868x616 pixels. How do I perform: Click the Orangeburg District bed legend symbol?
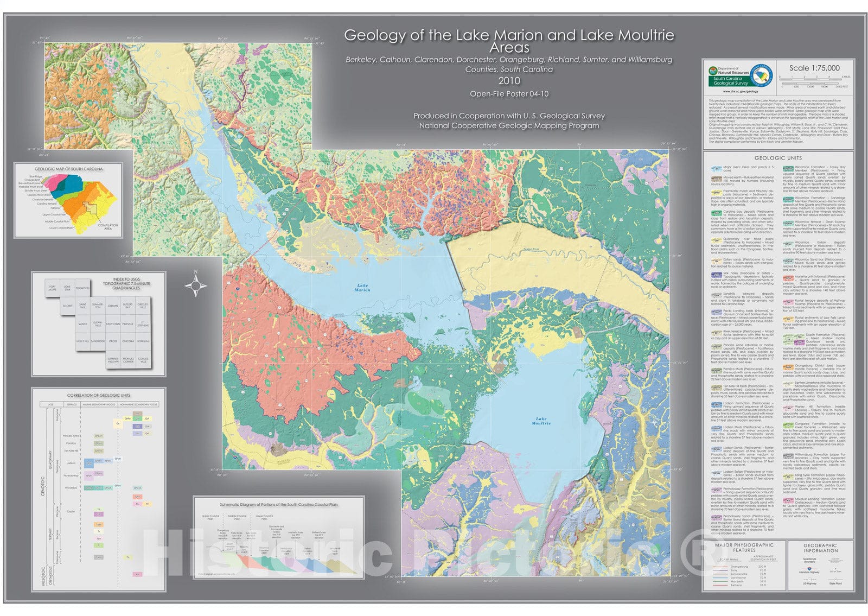point(788,367)
